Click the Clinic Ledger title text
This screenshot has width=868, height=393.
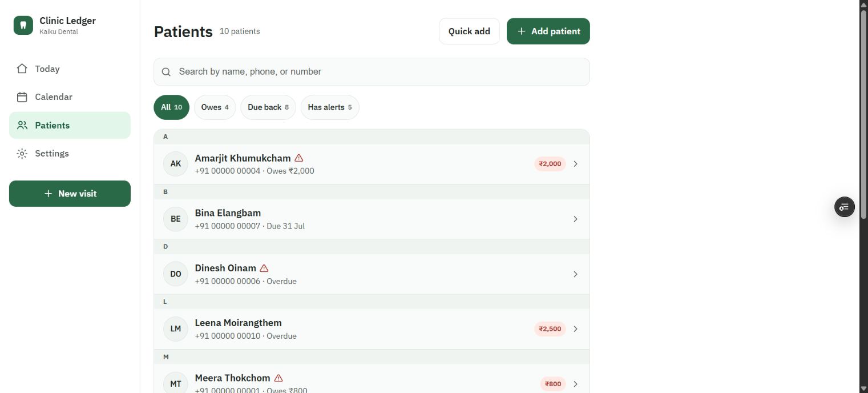coord(67,21)
